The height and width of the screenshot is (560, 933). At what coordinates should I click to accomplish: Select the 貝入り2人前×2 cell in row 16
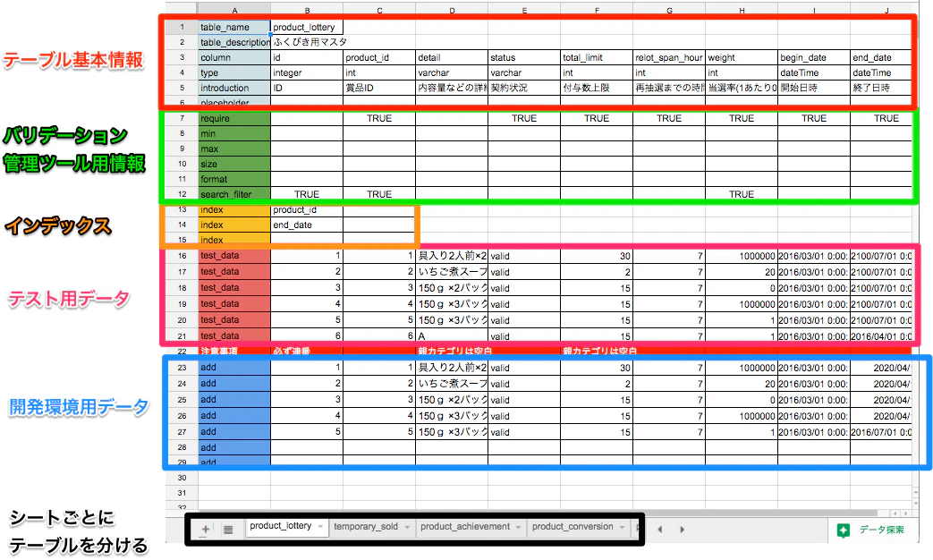pyautogui.click(x=453, y=256)
